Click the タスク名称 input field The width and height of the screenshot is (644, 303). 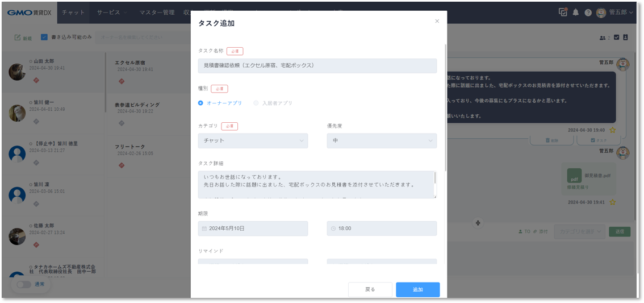click(317, 66)
